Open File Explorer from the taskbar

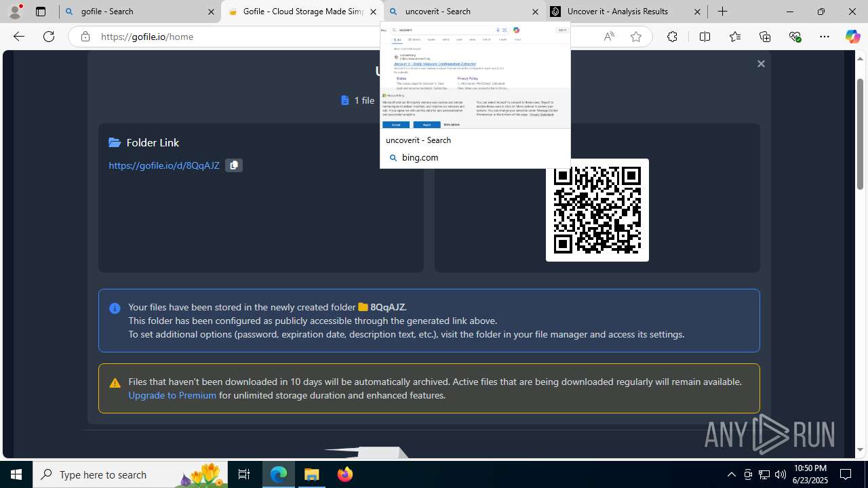coord(312,474)
